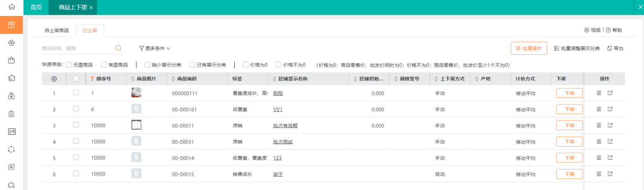644x190 pixels.
Task: Open the shopping bag sidebar icon
Action: [x=11, y=60]
